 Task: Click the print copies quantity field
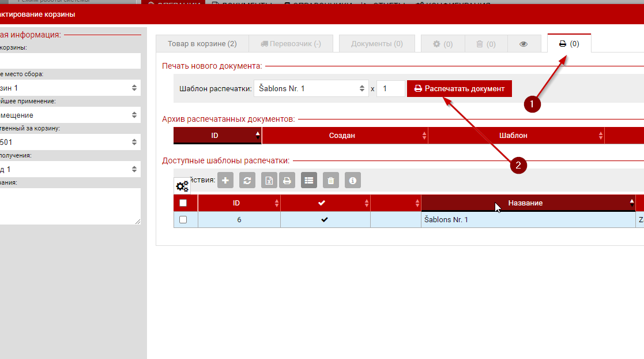390,89
